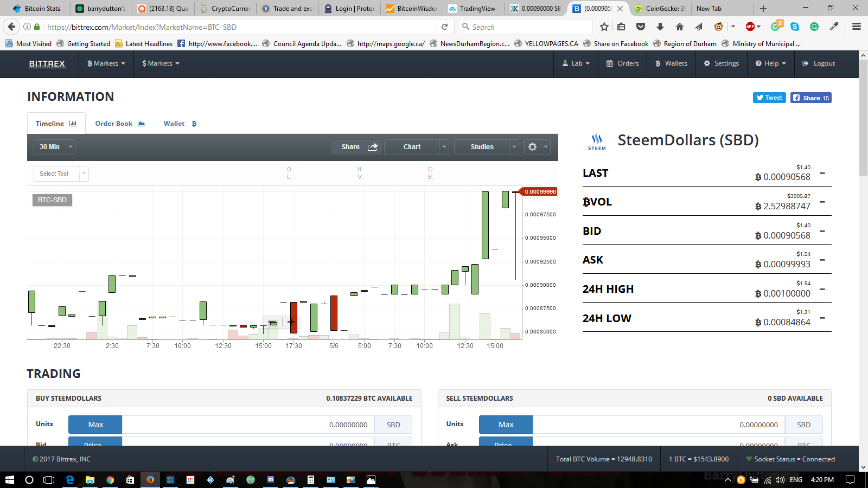Collapse the LAST price row
Screen dimensions: 868x488
[822, 174]
